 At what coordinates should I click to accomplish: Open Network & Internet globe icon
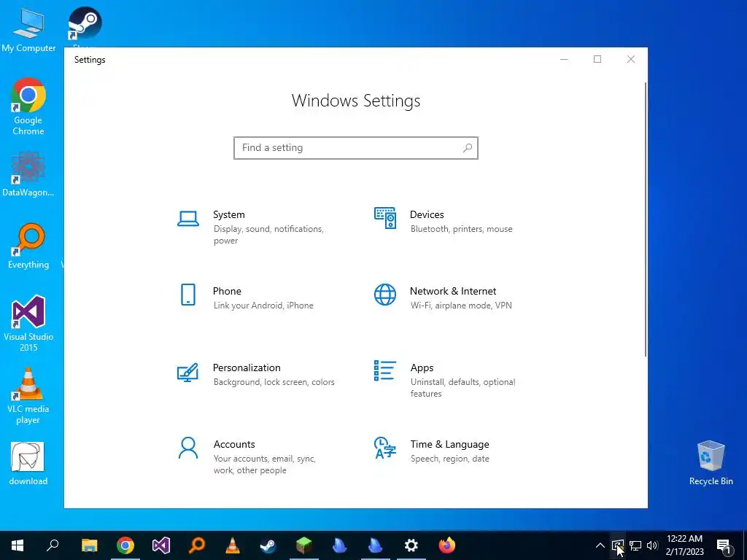(385, 295)
